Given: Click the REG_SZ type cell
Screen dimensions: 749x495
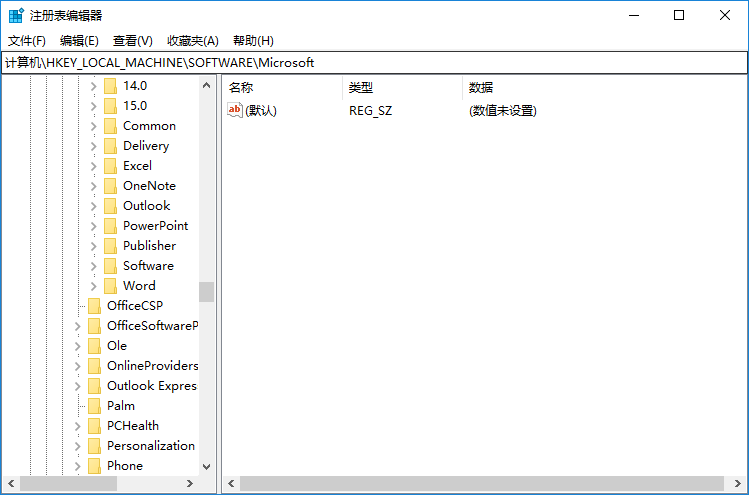Looking at the screenshot, I should 371,111.
